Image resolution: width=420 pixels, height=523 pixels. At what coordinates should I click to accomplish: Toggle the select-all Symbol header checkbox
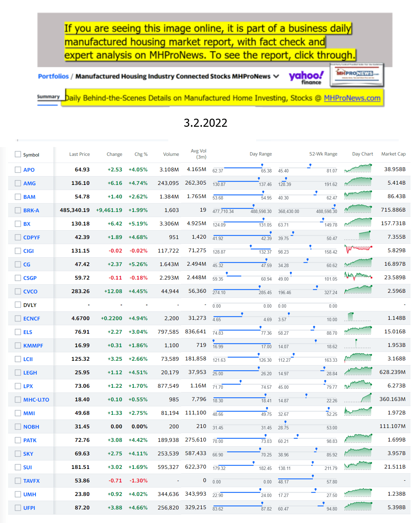[18, 154]
